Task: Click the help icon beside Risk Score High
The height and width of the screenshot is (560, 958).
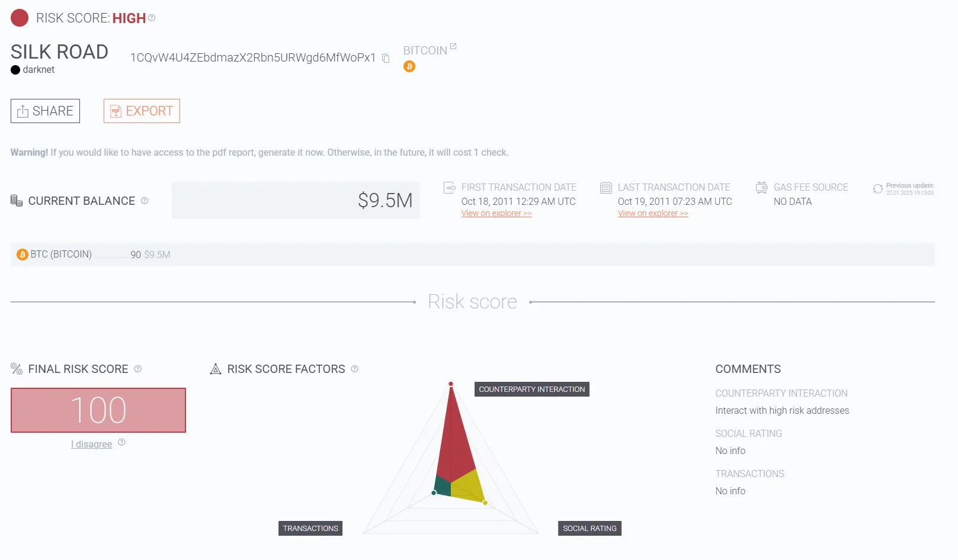Action: point(152,18)
